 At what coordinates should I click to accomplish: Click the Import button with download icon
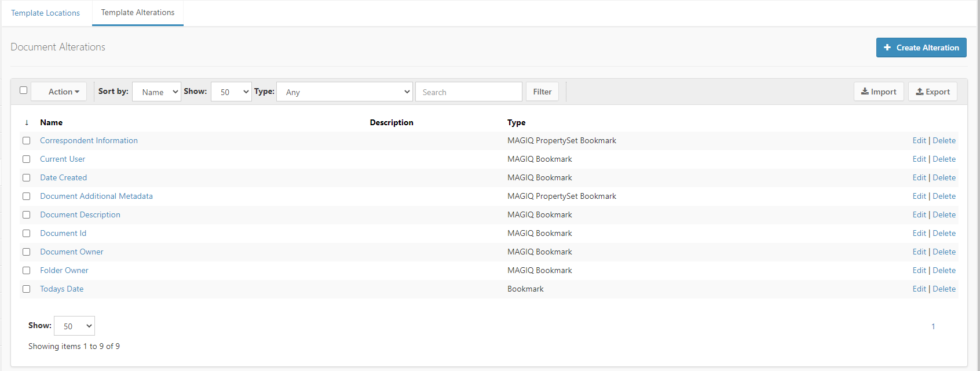click(x=878, y=92)
